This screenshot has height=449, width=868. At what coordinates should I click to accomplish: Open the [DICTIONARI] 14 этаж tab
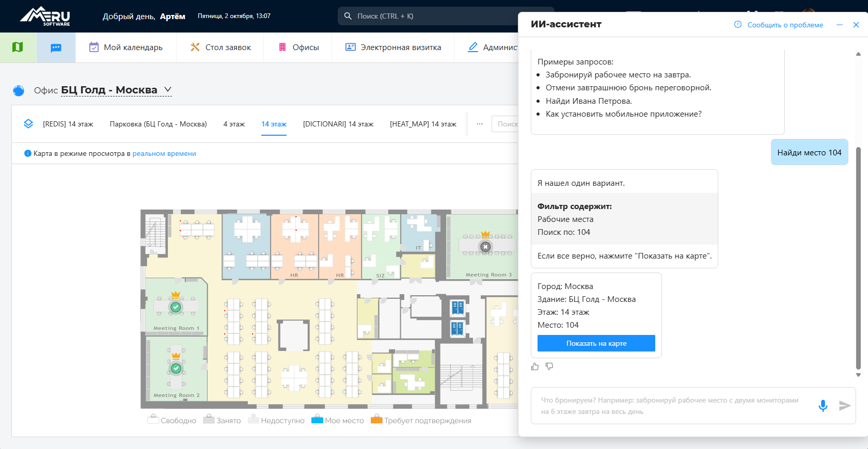click(x=338, y=124)
